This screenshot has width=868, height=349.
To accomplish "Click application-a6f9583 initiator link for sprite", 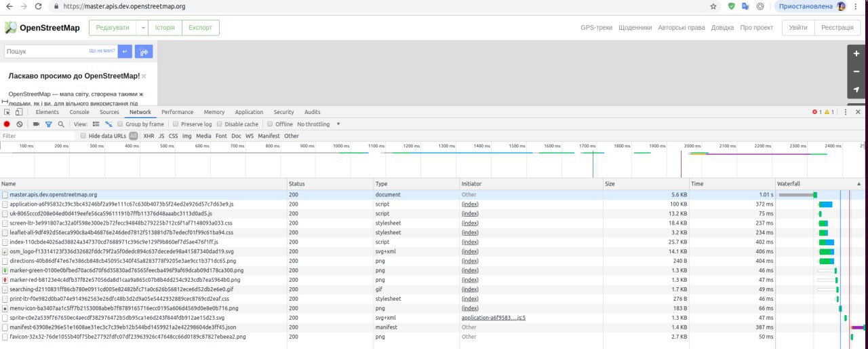I will 494,318.
